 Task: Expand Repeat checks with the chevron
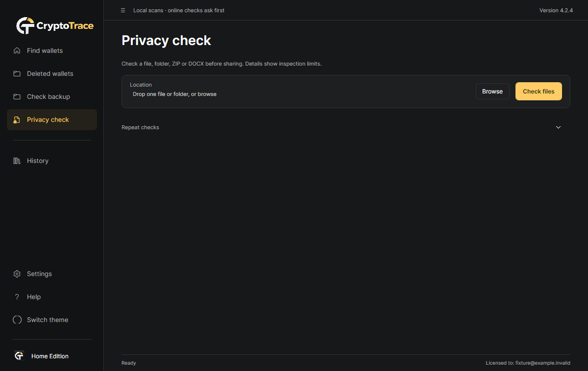pyautogui.click(x=558, y=127)
